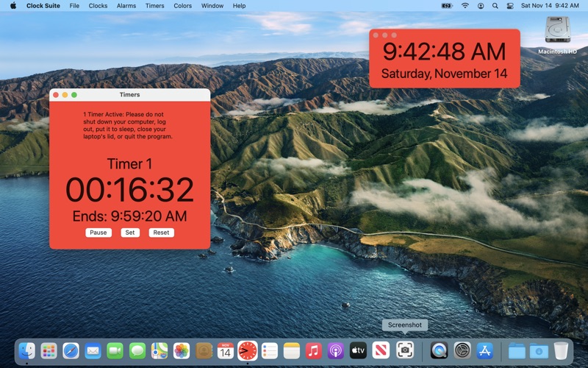Image resolution: width=588 pixels, height=368 pixels.
Task: Open Control Center in the menu bar
Action: click(x=511, y=6)
